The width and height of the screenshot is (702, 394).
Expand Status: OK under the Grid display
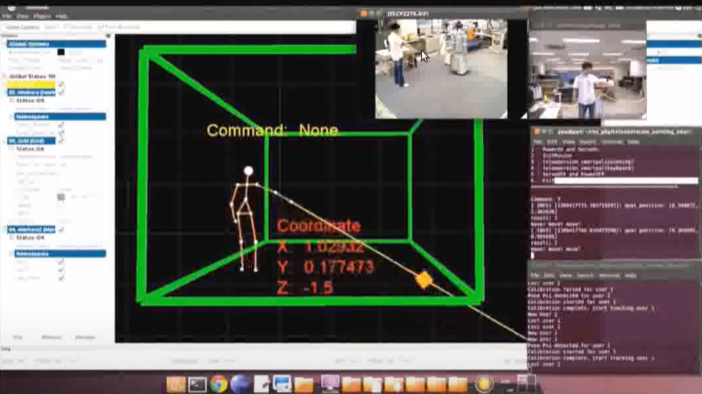click(12, 149)
